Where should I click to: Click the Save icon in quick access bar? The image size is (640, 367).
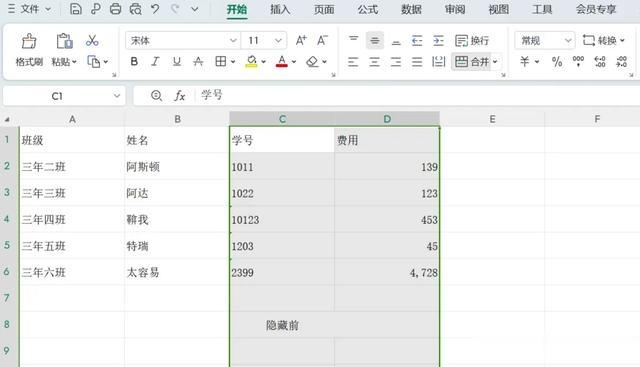76,9
